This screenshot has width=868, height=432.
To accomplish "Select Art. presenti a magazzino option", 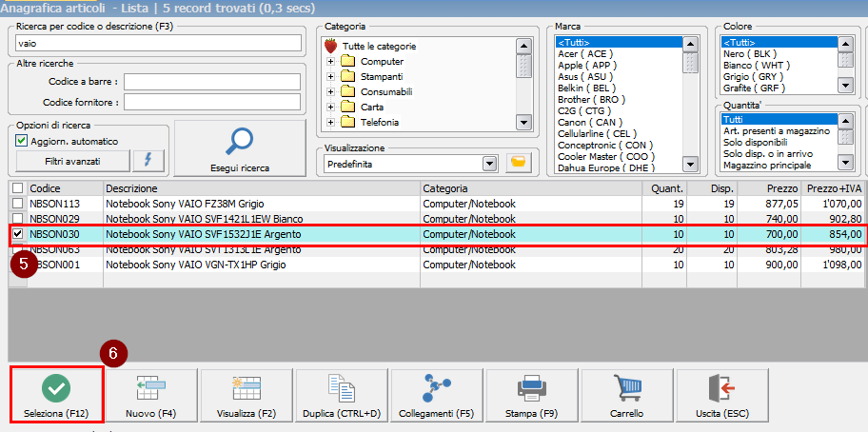I will click(x=779, y=131).
